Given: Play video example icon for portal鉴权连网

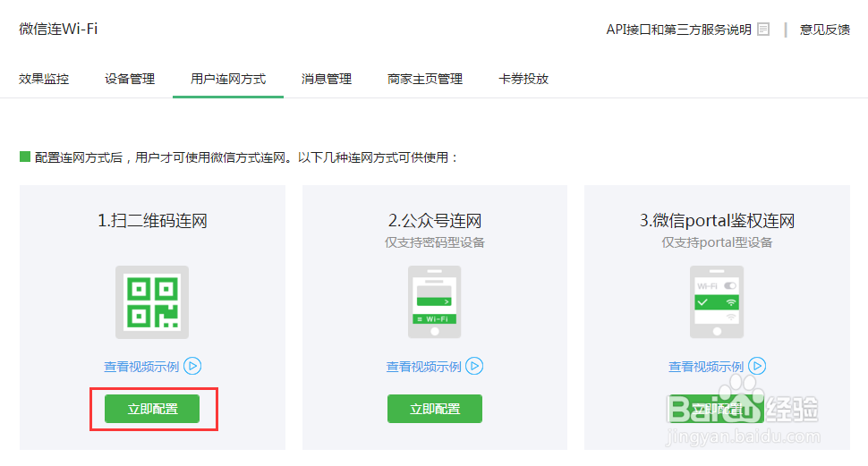Looking at the screenshot, I should [x=757, y=366].
